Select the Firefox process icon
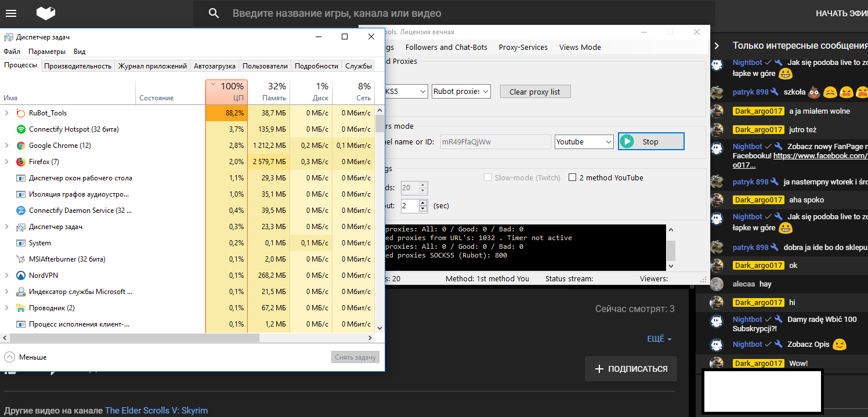Image resolution: width=868 pixels, height=417 pixels. (x=21, y=162)
